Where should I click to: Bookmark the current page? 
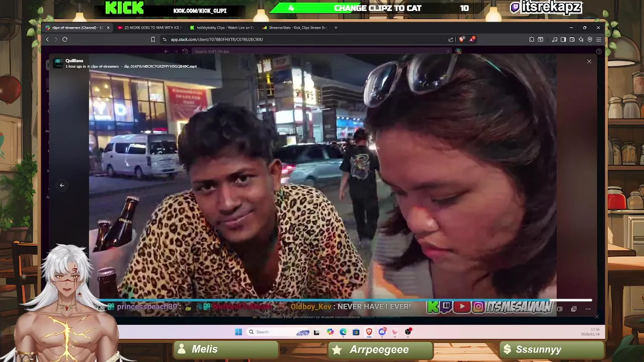tap(153, 39)
